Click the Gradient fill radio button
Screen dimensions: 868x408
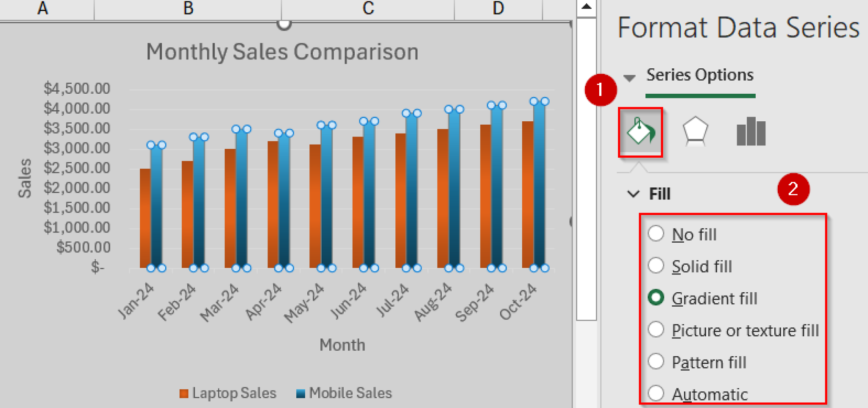pyautogui.click(x=656, y=298)
